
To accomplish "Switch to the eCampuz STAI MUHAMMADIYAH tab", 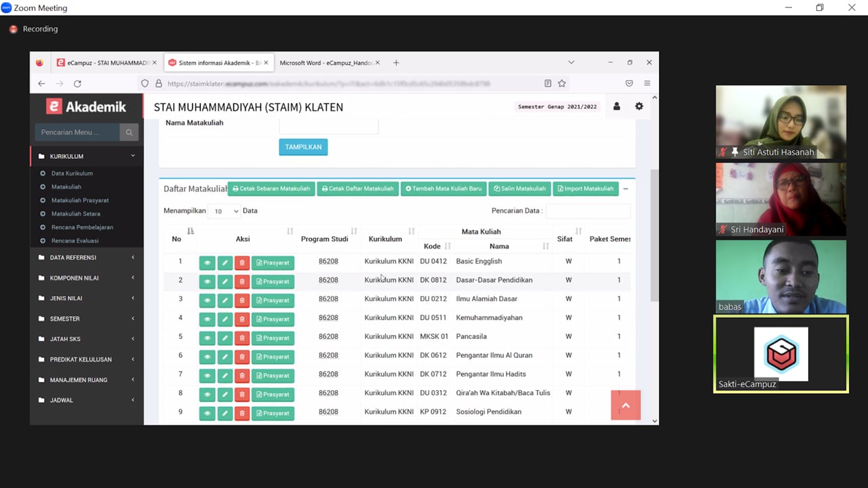I will click(x=106, y=62).
